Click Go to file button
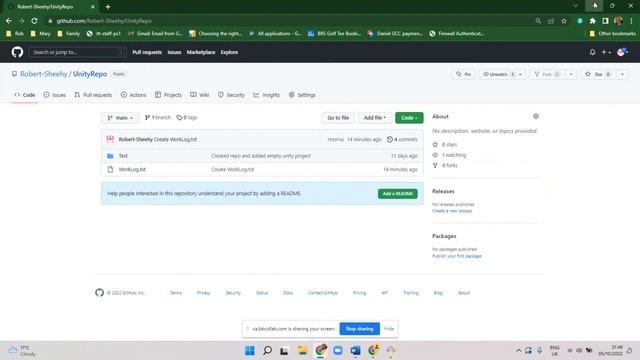Image resolution: width=640 pixels, height=360 pixels. point(338,118)
